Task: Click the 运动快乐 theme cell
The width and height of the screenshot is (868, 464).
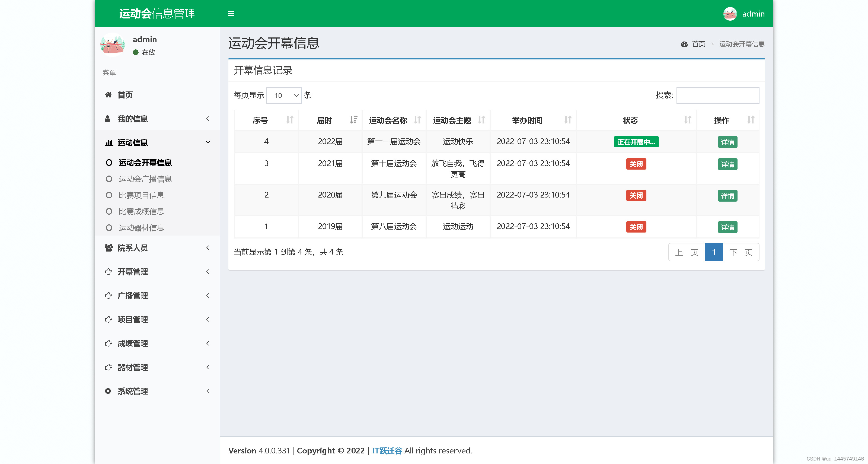Action: [458, 142]
